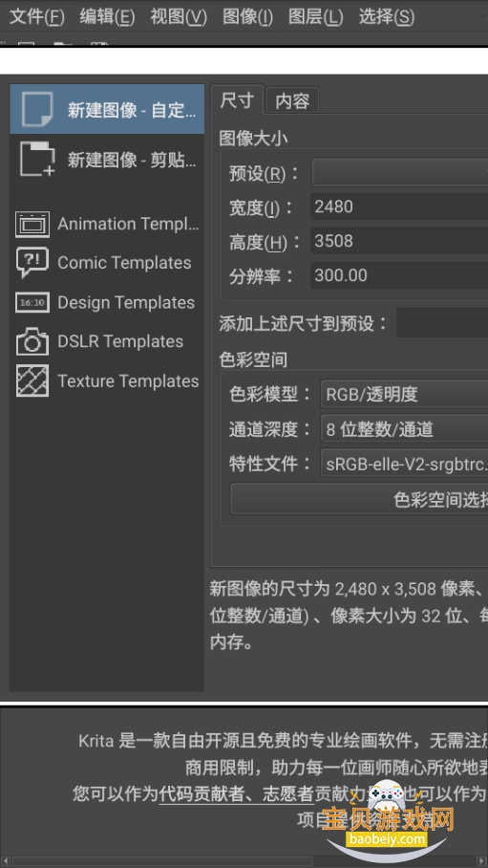488x868 pixels.
Task: Open the 预设(R) preset dropdown
Action: tap(399, 173)
